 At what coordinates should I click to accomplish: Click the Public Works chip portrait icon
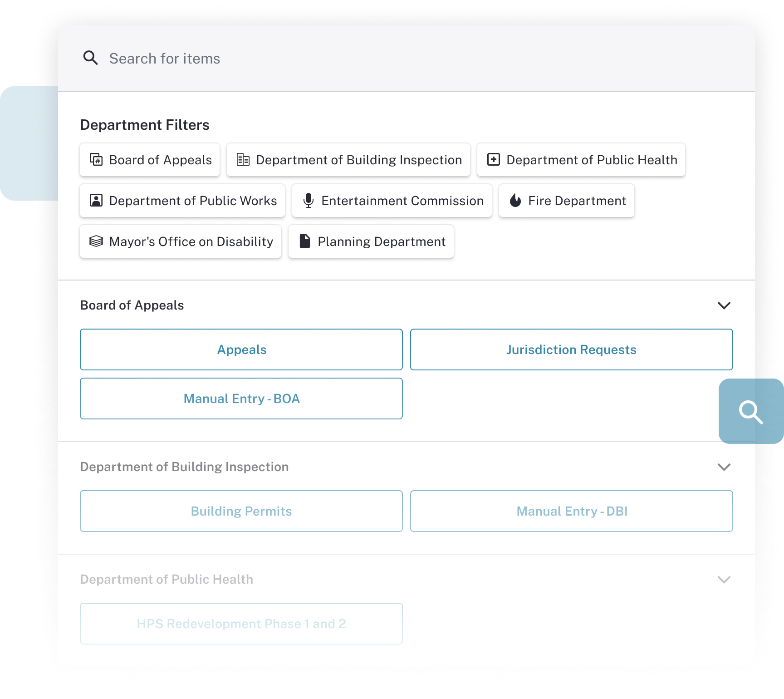(96, 200)
